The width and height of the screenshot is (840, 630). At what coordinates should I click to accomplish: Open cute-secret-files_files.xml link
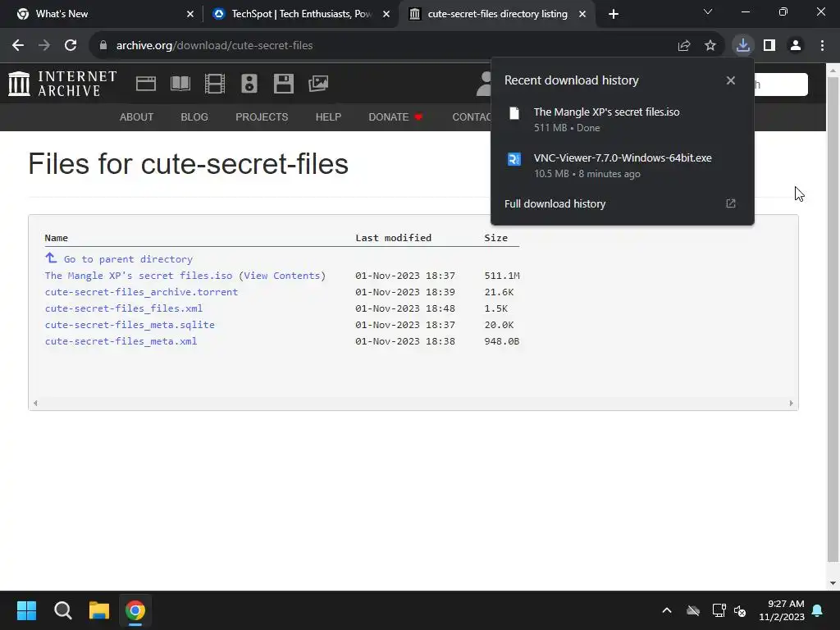[124, 308]
